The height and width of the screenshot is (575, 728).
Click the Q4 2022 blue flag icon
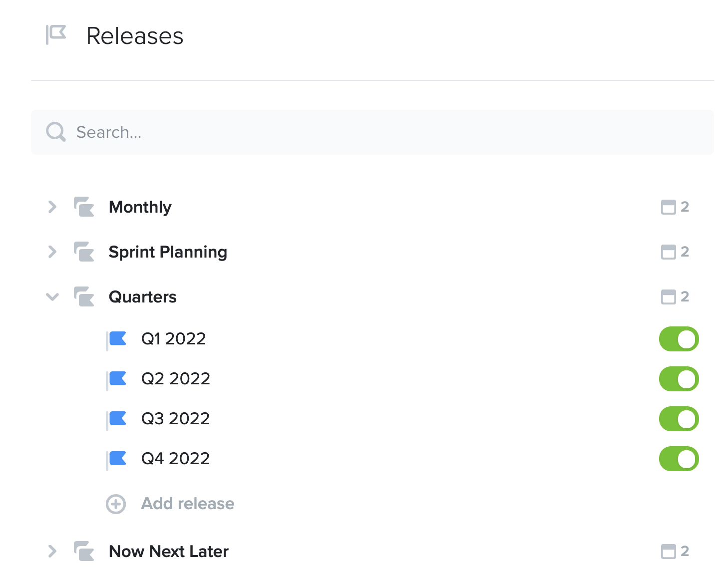pyautogui.click(x=116, y=460)
